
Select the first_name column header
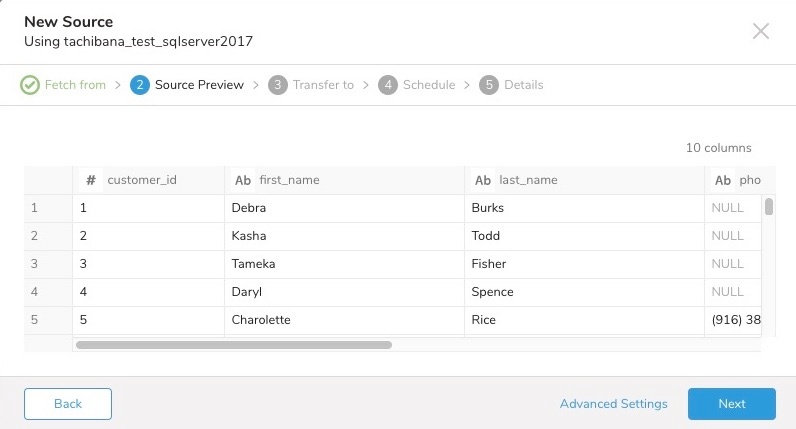coord(289,180)
